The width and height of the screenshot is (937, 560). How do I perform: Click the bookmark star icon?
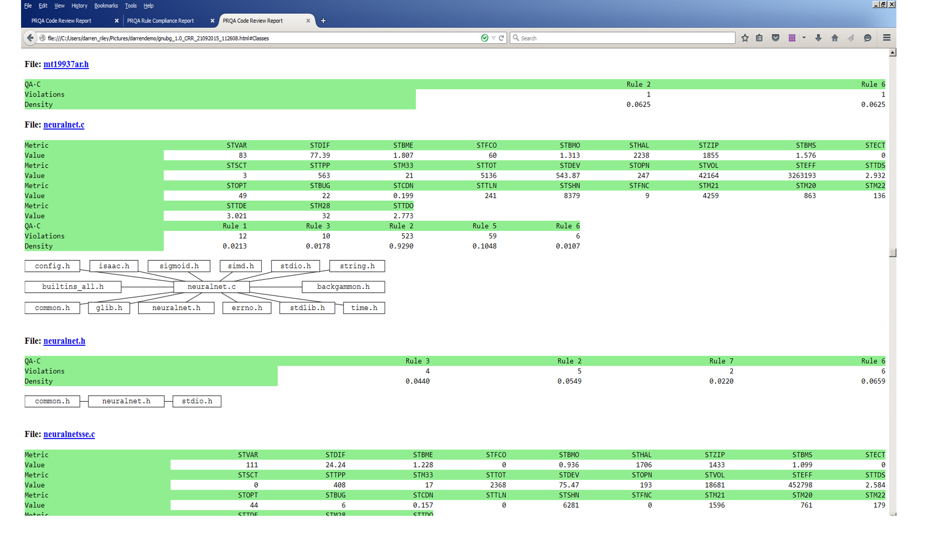click(745, 38)
